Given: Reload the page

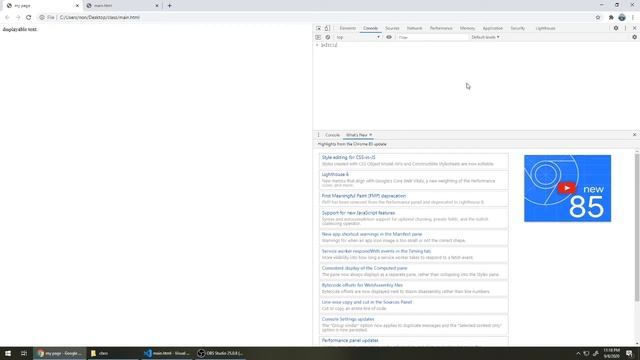Looking at the screenshot, I should point(29,18).
